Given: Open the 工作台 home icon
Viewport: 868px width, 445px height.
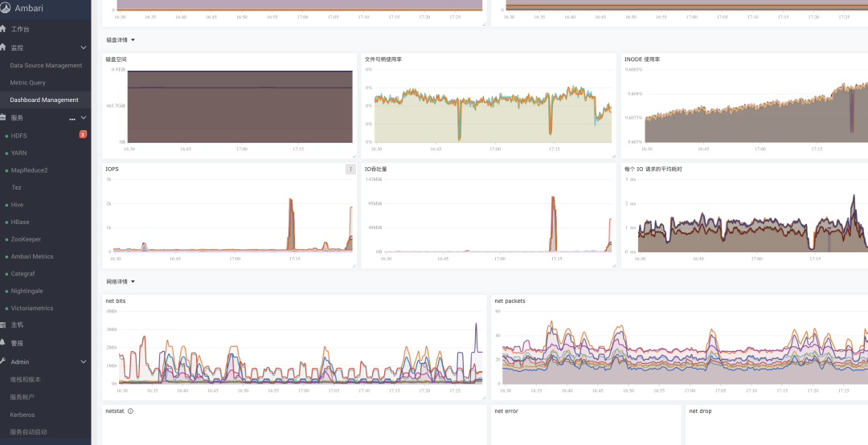Looking at the screenshot, I should (x=2, y=29).
